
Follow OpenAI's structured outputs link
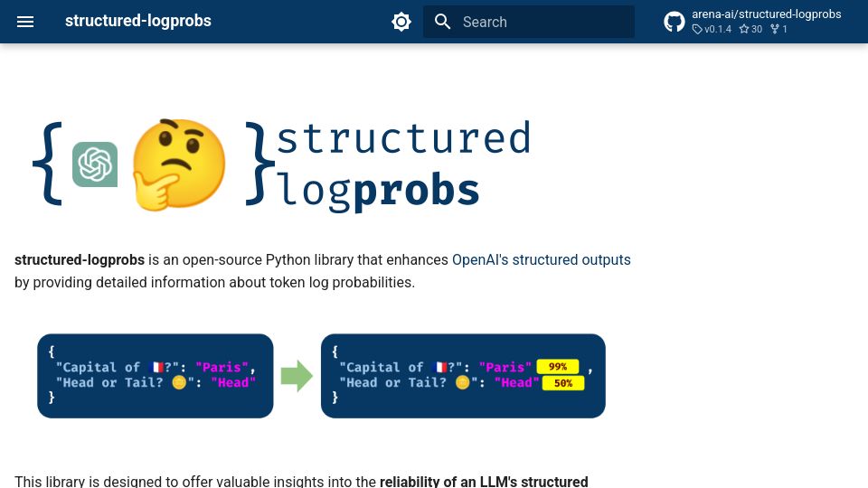[x=542, y=259]
